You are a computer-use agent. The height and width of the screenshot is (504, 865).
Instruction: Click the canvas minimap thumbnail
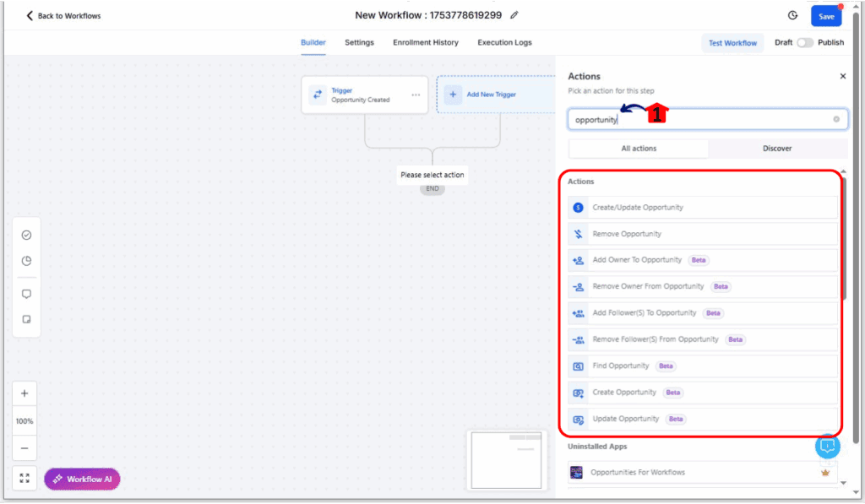(507, 461)
